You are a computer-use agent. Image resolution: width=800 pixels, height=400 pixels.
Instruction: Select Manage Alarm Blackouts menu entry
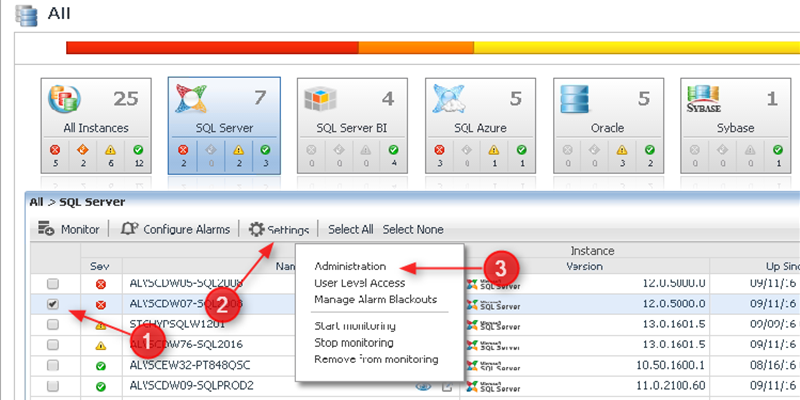point(376,299)
